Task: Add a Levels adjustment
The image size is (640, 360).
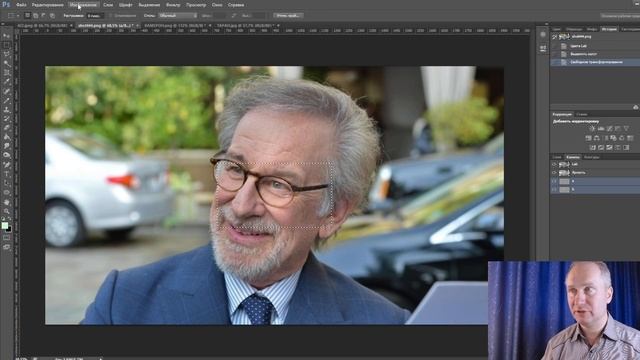Action: (601, 128)
